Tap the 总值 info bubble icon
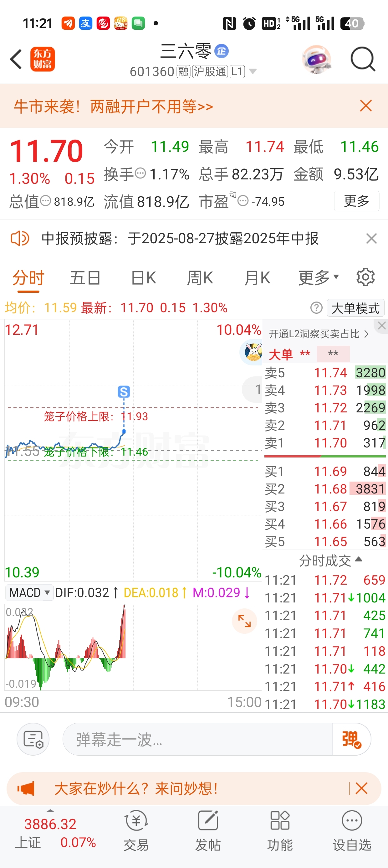The height and width of the screenshot is (868, 388). (45, 201)
